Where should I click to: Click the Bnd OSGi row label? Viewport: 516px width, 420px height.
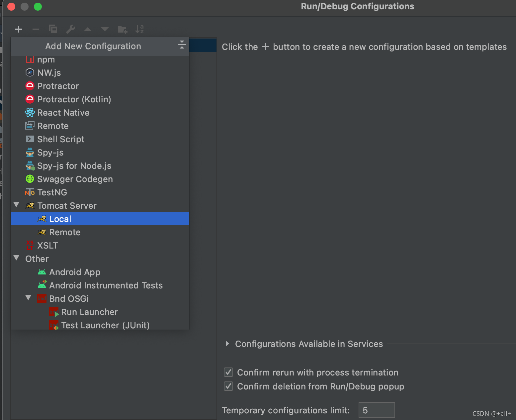(69, 299)
